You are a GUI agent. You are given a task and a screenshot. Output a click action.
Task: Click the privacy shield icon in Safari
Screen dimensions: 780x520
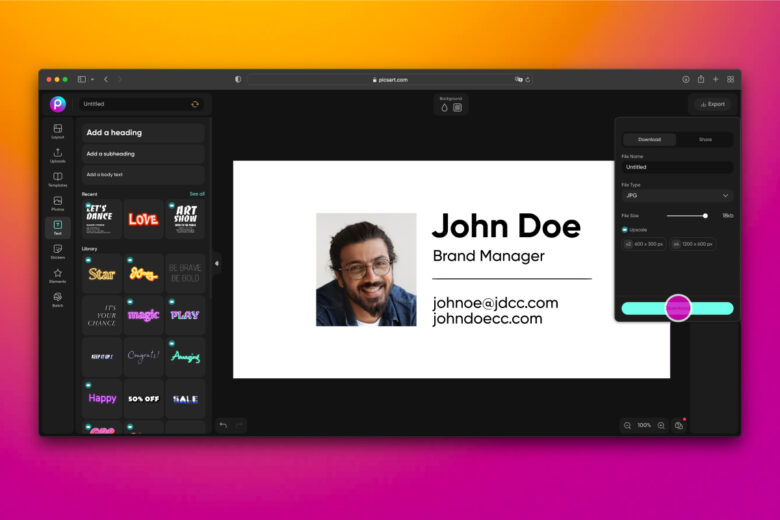click(x=238, y=79)
